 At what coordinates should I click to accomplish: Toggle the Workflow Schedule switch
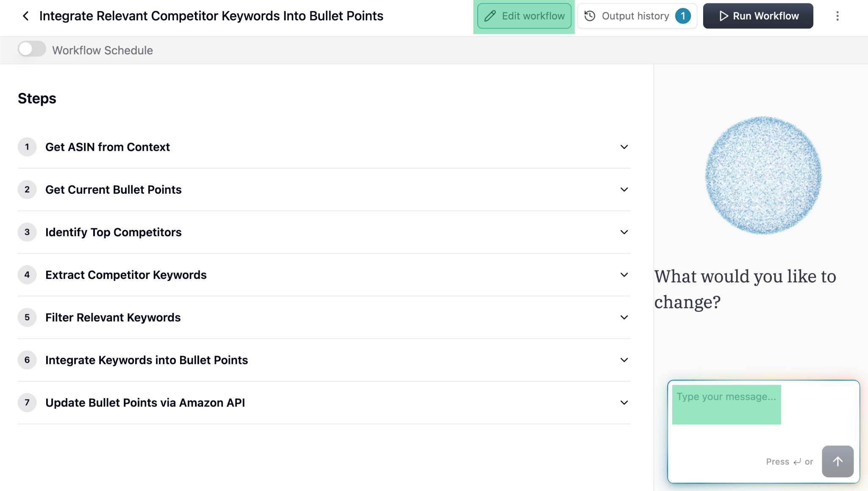pos(32,49)
